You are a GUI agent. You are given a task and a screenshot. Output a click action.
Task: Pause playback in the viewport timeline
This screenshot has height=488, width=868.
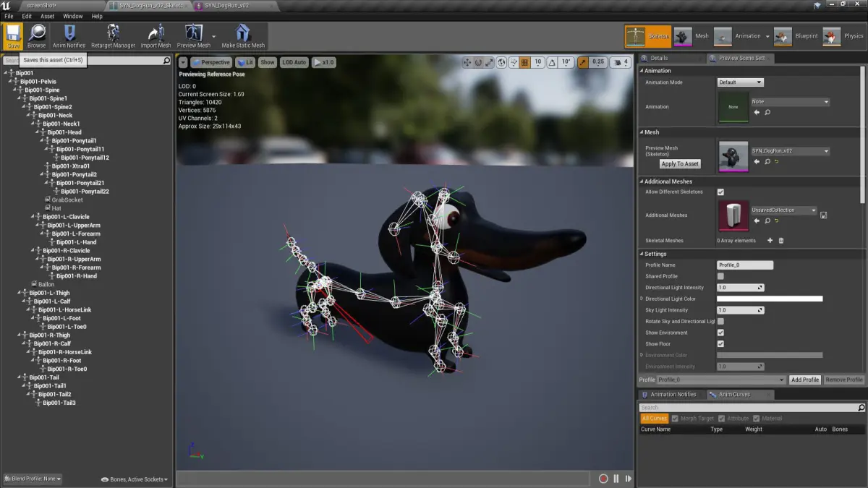[x=616, y=479]
